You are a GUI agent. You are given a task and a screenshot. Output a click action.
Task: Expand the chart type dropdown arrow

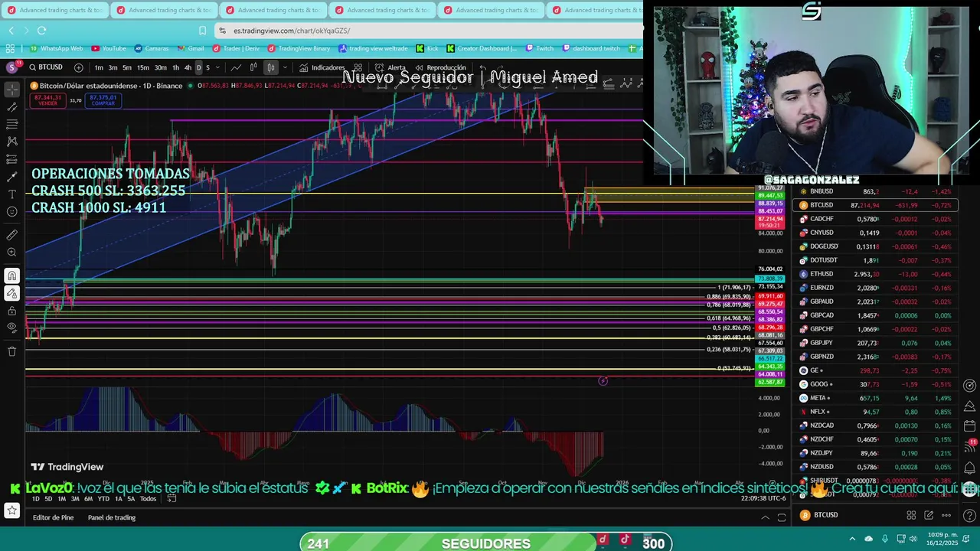coord(285,67)
